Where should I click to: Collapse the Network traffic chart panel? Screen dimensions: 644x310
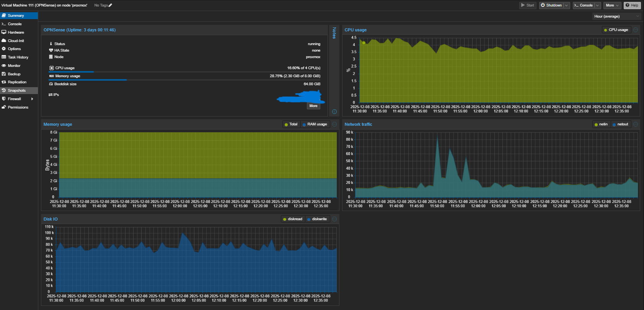(x=636, y=124)
